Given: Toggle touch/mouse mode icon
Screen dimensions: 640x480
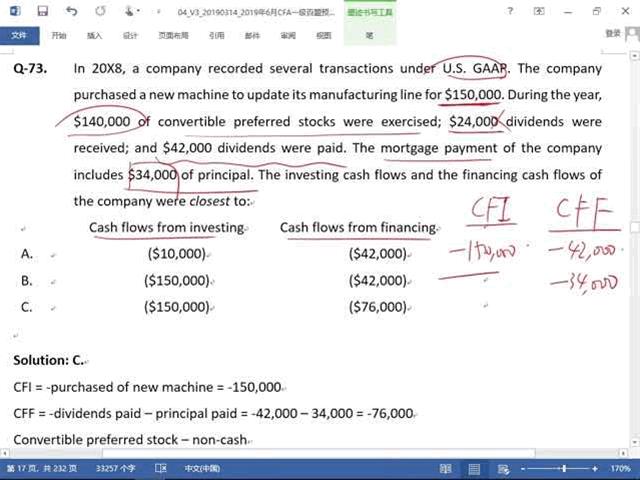Looking at the screenshot, I should pyautogui.click(x=130, y=11).
